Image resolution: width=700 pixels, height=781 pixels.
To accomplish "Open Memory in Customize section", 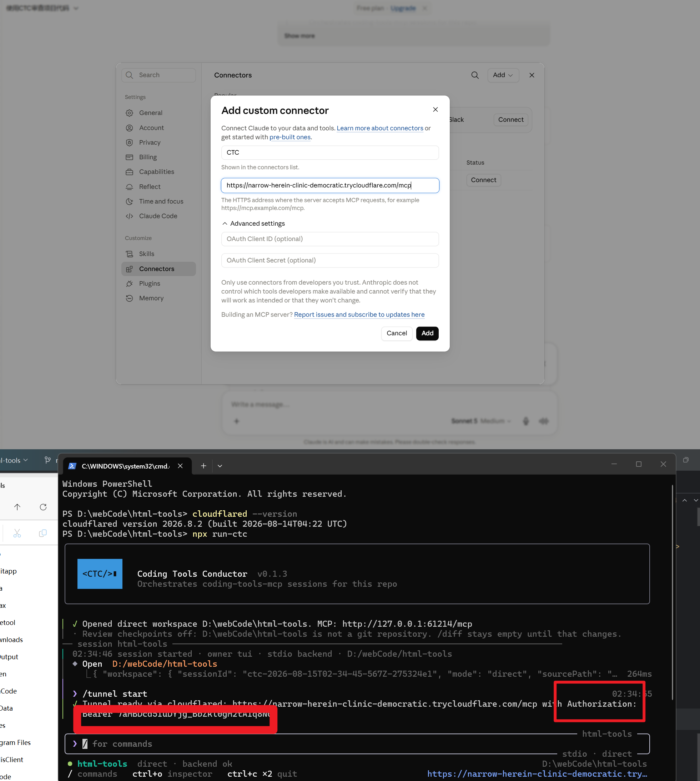I will pos(158,298).
